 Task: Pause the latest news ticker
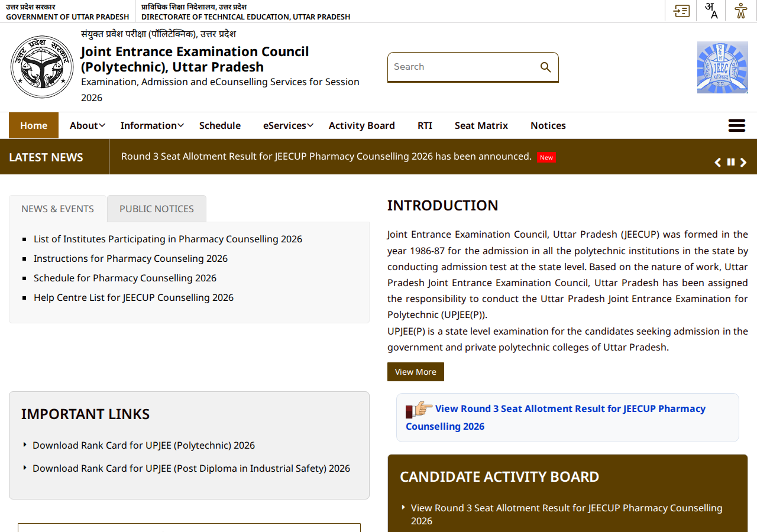click(731, 162)
